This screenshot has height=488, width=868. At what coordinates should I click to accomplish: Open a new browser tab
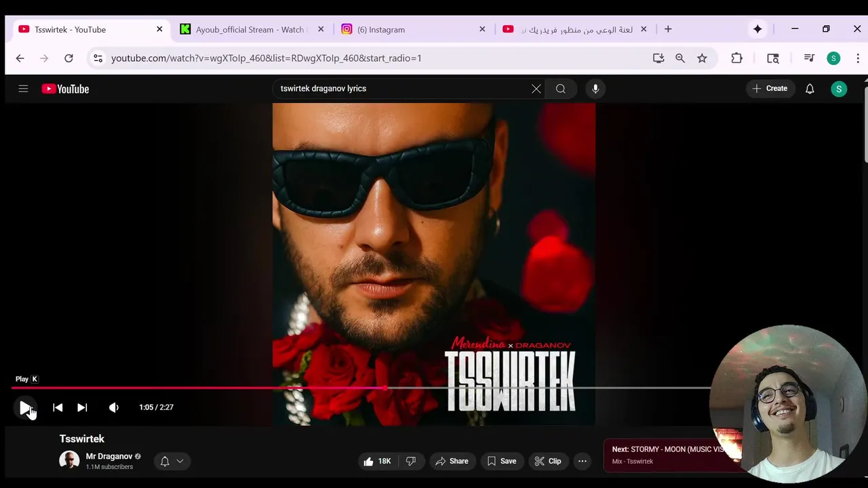[668, 29]
